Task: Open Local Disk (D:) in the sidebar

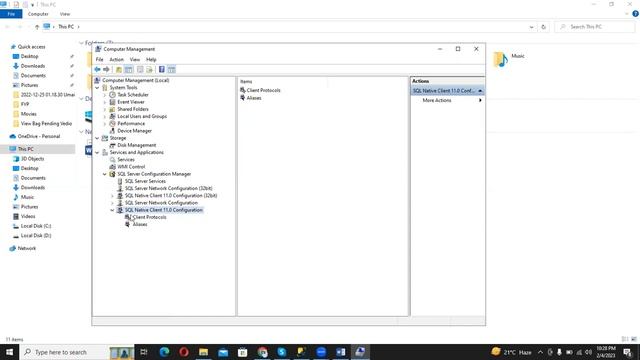Action: (36, 236)
